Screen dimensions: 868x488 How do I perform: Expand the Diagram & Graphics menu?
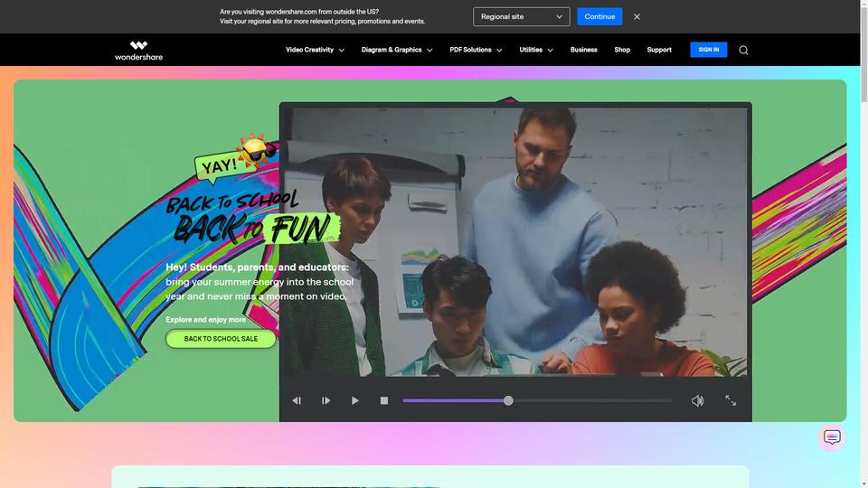396,50
